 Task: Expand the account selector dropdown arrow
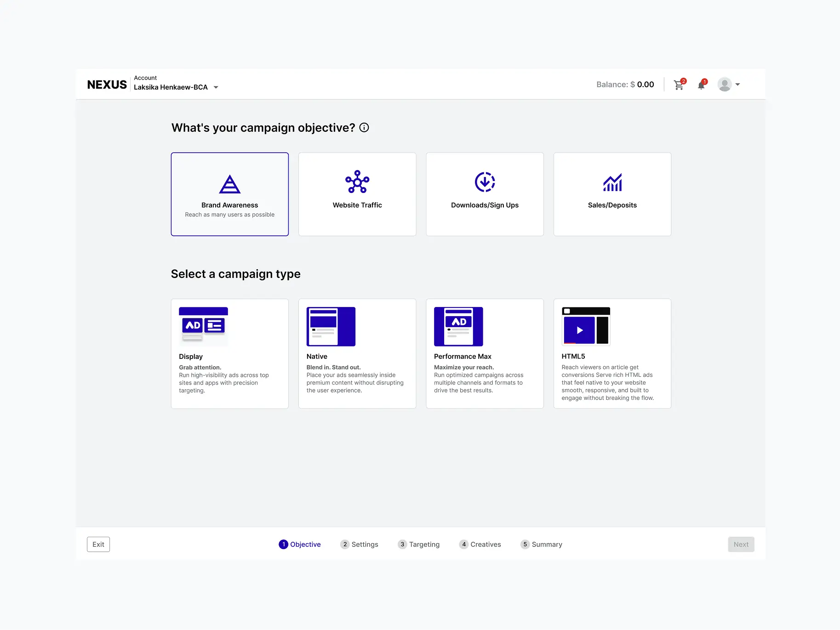pos(216,87)
